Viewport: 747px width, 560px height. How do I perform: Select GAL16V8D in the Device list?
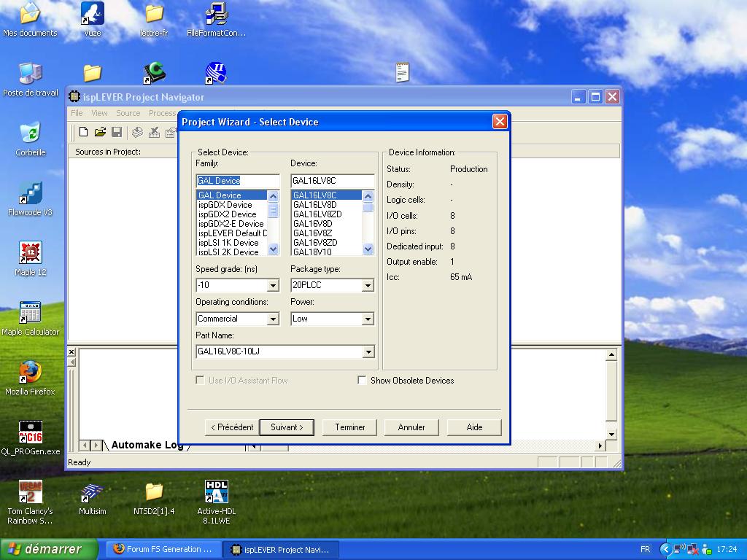[x=312, y=224]
